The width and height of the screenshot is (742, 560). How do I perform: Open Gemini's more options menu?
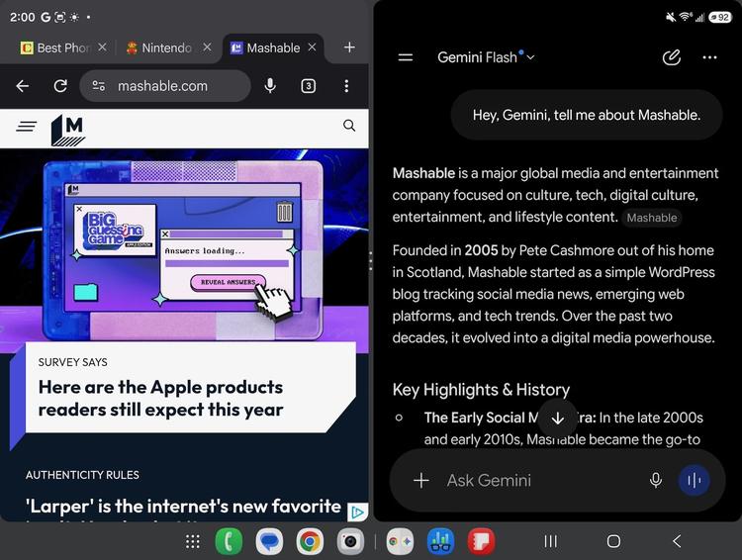coord(709,57)
